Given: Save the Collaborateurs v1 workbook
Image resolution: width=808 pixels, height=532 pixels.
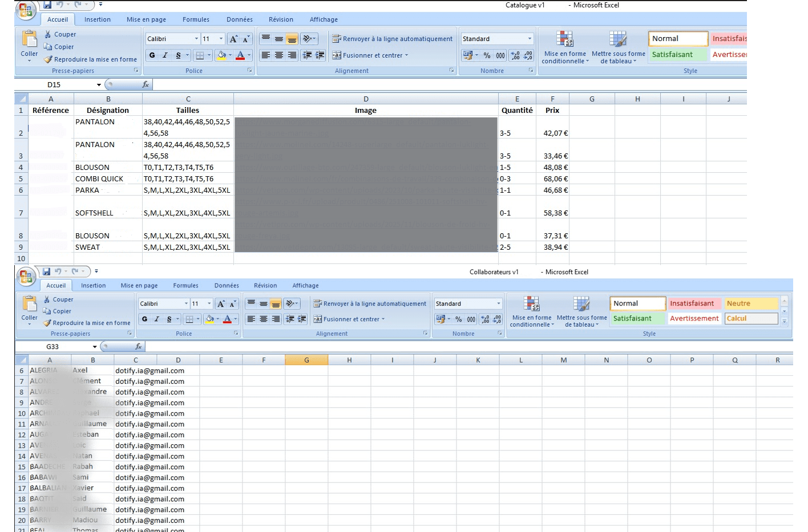Looking at the screenshot, I should pos(47,271).
